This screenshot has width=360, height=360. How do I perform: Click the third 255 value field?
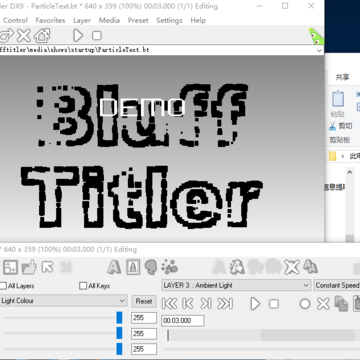click(144, 349)
